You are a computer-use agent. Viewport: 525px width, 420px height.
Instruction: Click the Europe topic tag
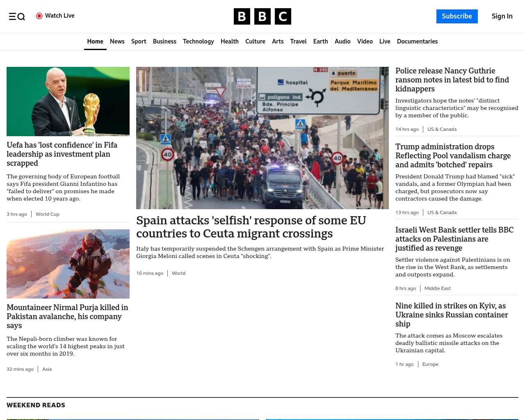[430, 364]
